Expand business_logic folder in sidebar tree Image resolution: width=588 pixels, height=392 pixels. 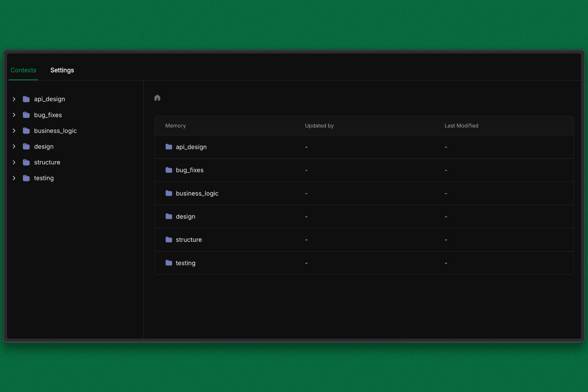click(x=14, y=131)
